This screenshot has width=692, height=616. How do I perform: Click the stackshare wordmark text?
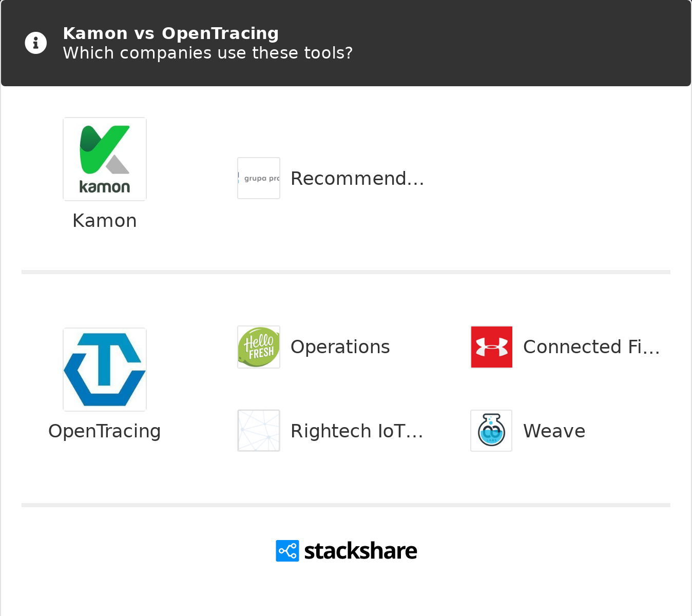coord(360,551)
